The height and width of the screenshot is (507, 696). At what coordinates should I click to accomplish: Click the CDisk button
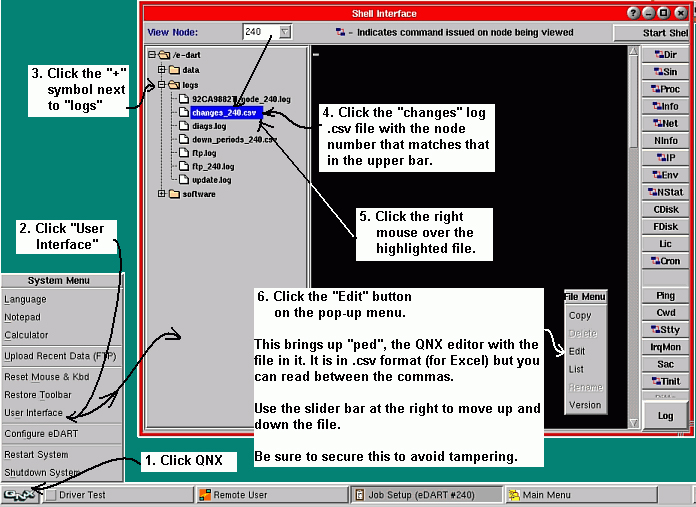(665, 210)
